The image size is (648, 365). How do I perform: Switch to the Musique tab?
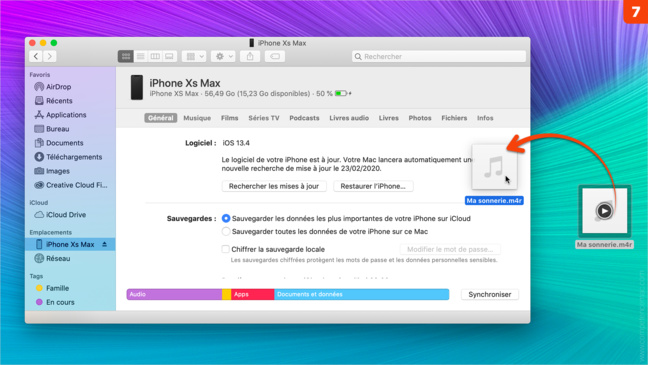[197, 118]
